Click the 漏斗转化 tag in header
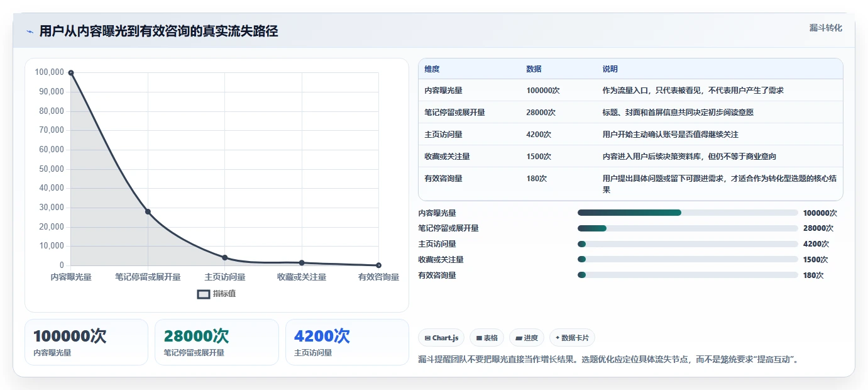 (x=825, y=28)
